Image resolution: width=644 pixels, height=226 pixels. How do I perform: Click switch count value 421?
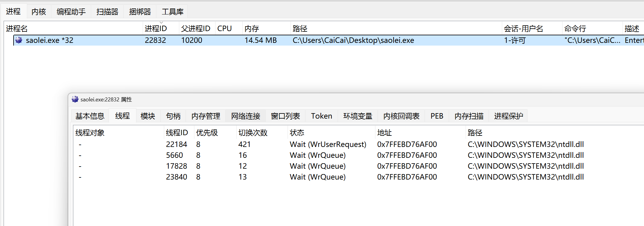coord(244,144)
